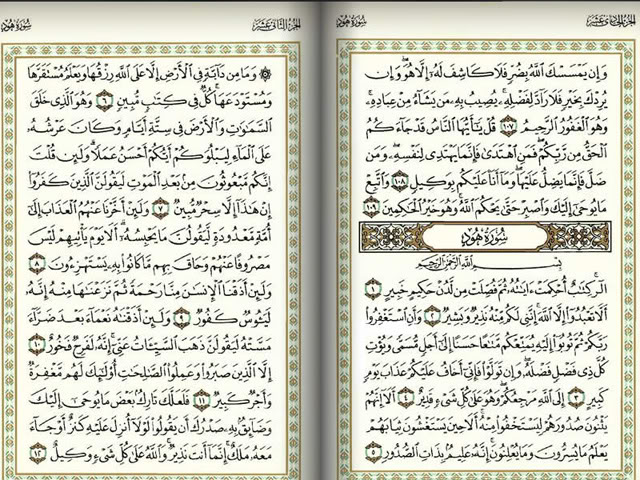The image size is (640, 480).
Task: Select ayah marker 3 of Surah Hud
Action: tap(576, 398)
